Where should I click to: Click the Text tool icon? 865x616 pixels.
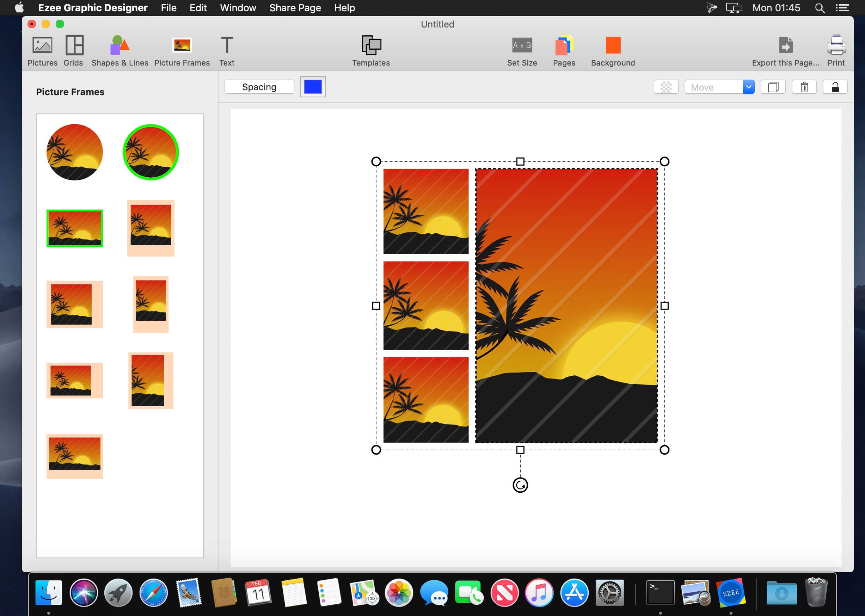227,45
